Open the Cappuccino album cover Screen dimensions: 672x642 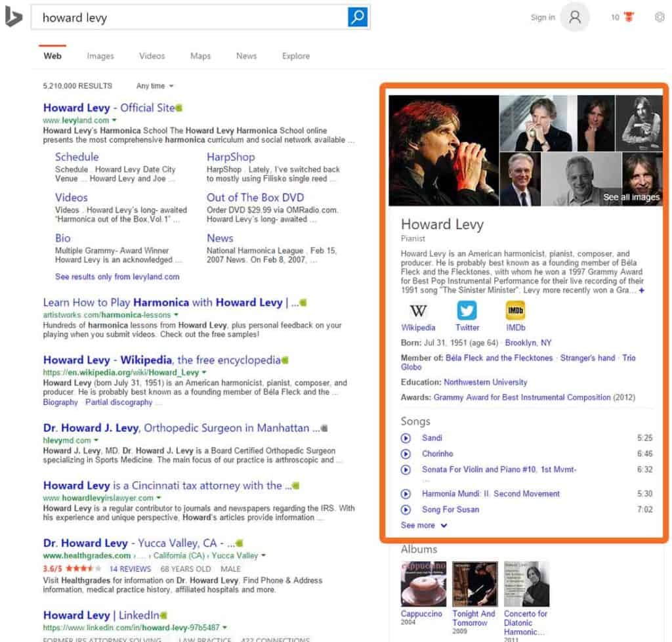[x=423, y=584]
